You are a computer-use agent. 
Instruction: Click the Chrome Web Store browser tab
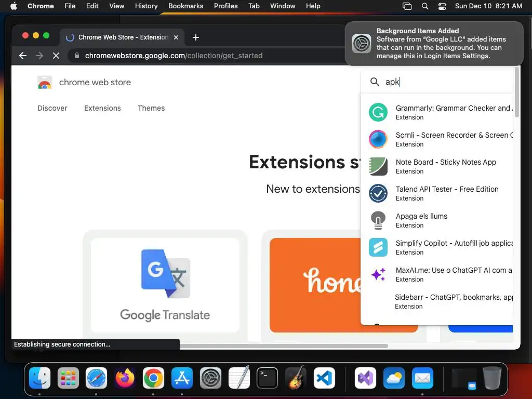(122, 37)
